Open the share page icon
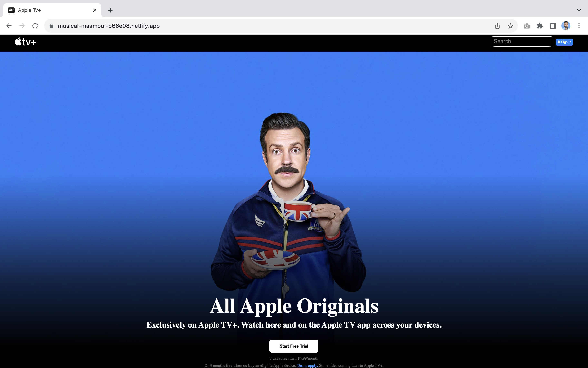 tap(497, 26)
